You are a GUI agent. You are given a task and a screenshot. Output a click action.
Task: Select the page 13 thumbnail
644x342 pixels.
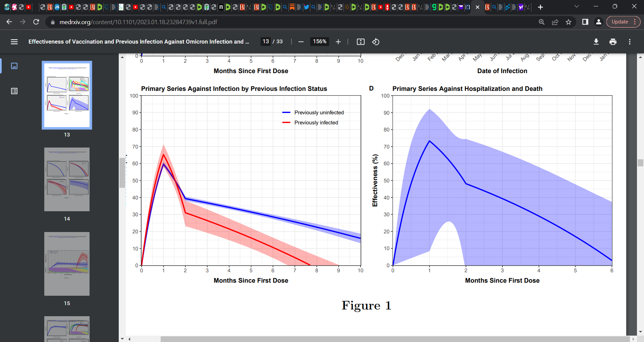(x=67, y=95)
